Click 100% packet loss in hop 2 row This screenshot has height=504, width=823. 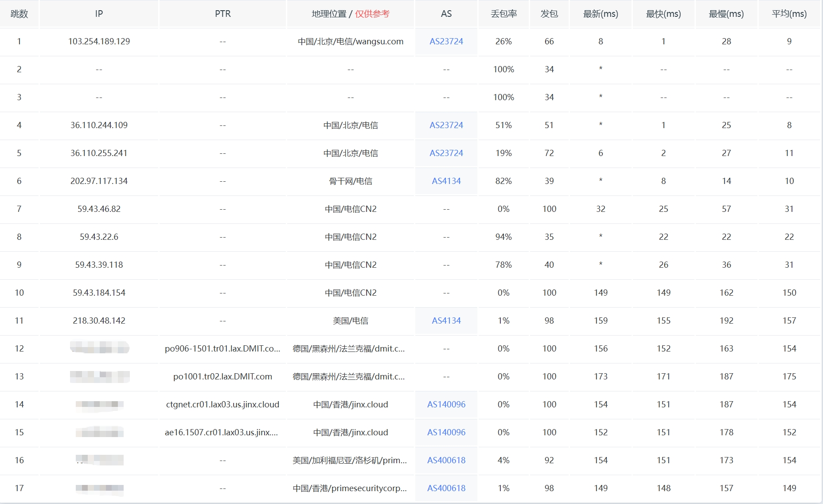tap(503, 69)
